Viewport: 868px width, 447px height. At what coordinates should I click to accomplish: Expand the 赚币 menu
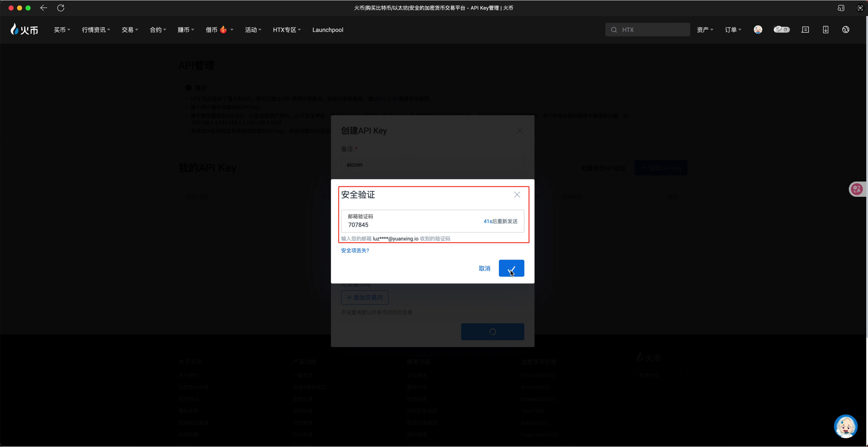pyautogui.click(x=186, y=30)
